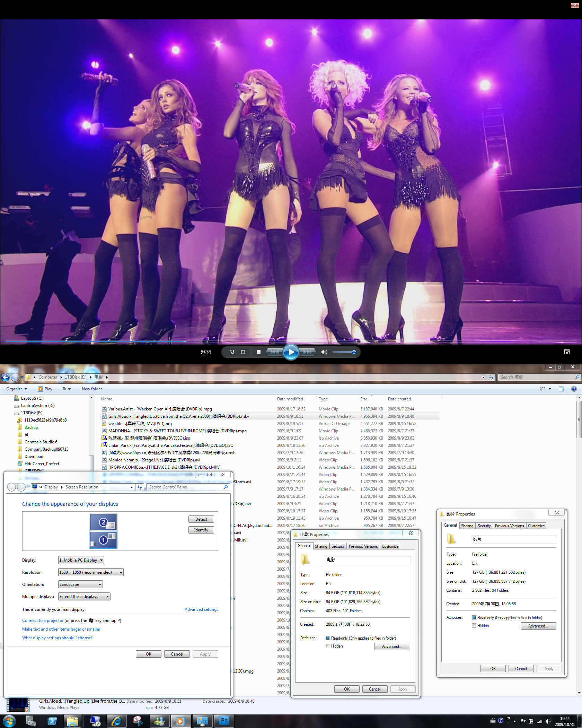
Task: Switch to Sharing tab in 电影 Properties
Action: tap(321, 546)
